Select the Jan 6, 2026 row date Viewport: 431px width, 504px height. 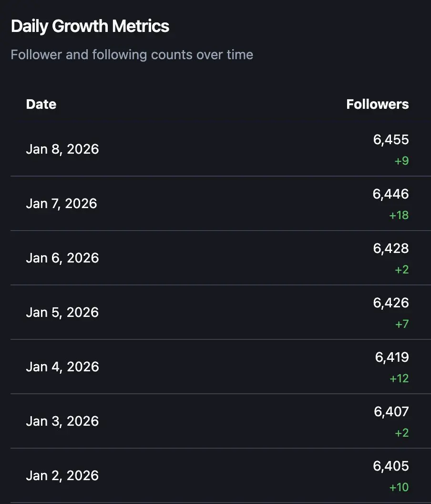pyautogui.click(x=62, y=258)
